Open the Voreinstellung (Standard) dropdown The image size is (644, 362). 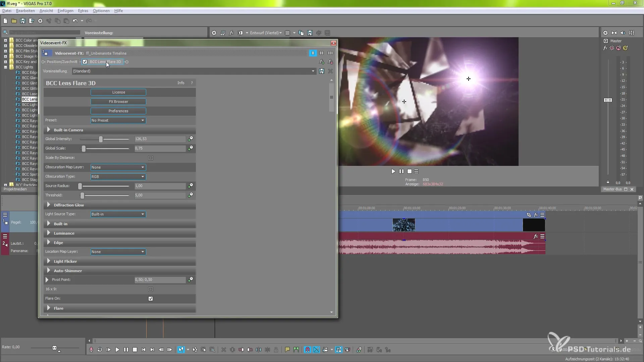click(x=194, y=71)
